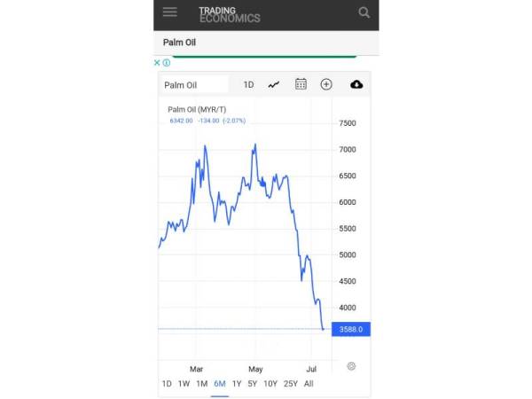Open the chart type line icon
This screenshot has height=399, width=532.
[274, 84]
